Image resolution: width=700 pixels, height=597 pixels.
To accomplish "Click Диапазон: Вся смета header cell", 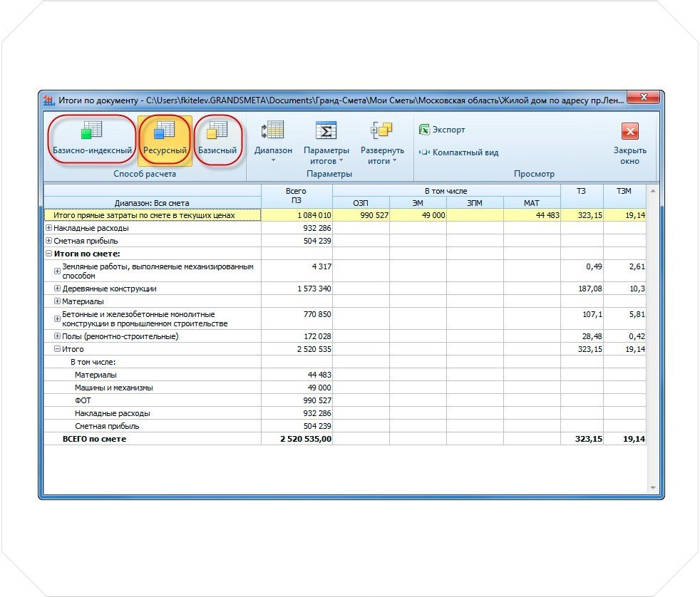I will (153, 203).
